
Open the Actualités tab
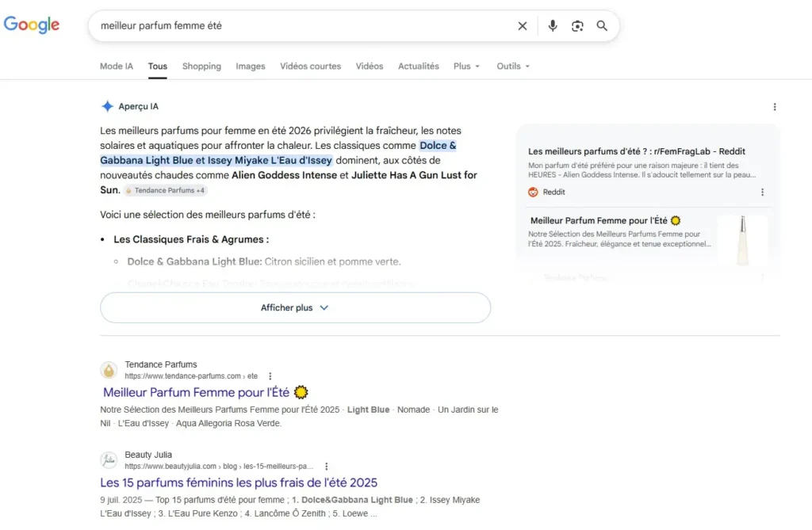coord(419,67)
